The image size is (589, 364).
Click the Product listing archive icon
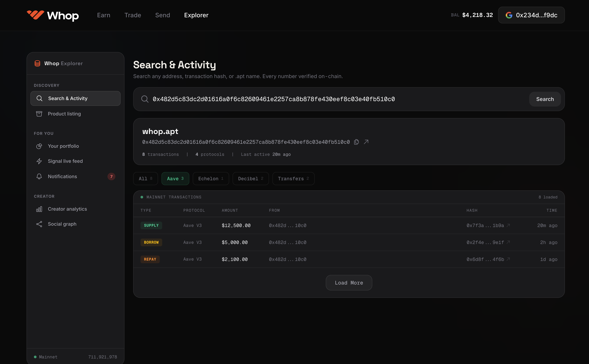(39, 114)
